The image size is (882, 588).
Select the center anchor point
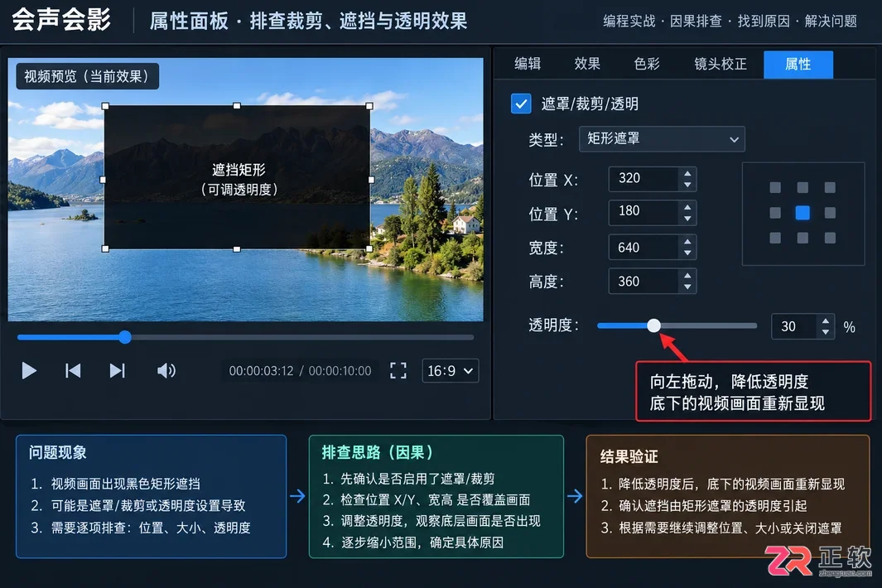point(802,213)
